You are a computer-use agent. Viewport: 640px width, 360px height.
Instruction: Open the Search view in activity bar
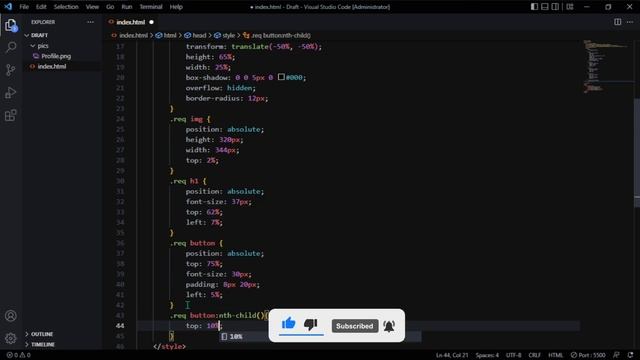11,47
